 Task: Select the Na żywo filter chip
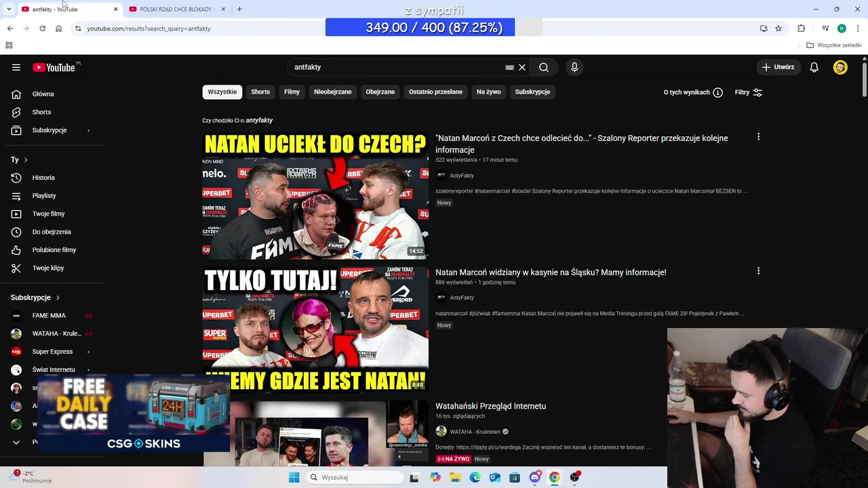[489, 91]
